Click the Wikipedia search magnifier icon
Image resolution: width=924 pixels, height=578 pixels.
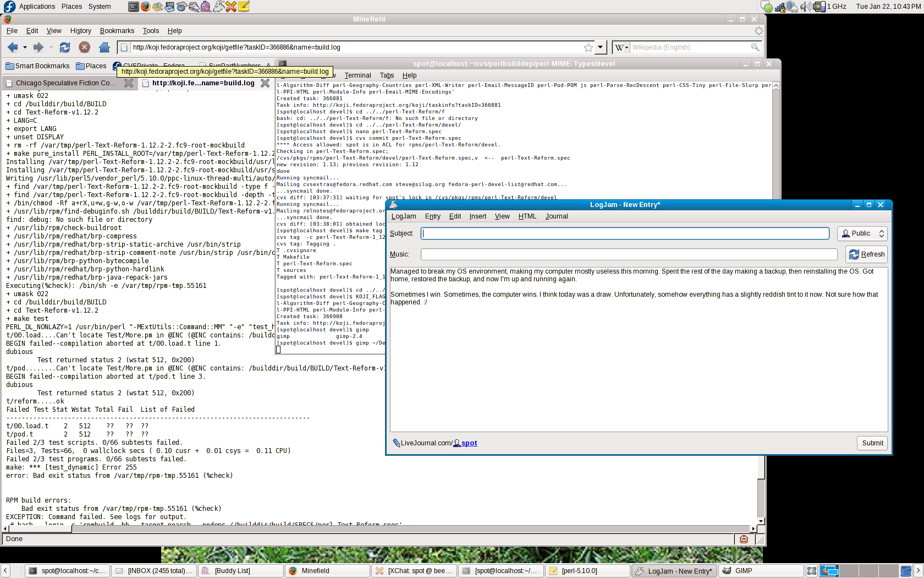tap(755, 47)
